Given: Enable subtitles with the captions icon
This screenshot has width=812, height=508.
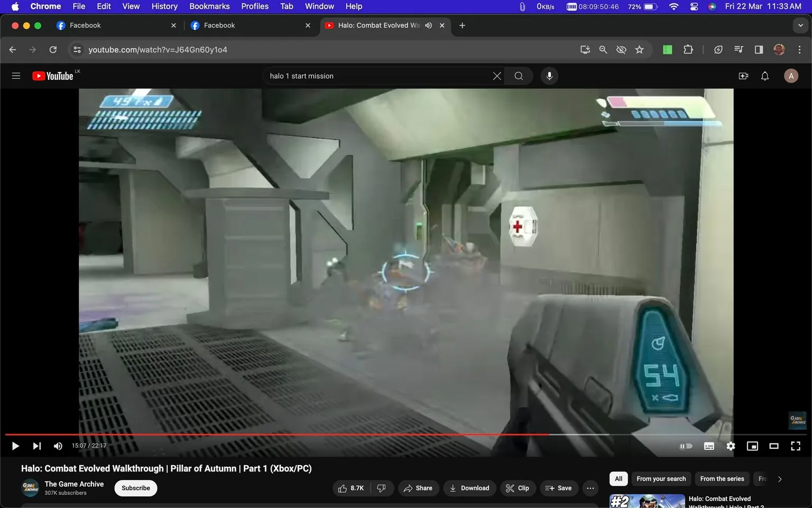Looking at the screenshot, I should (709, 446).
